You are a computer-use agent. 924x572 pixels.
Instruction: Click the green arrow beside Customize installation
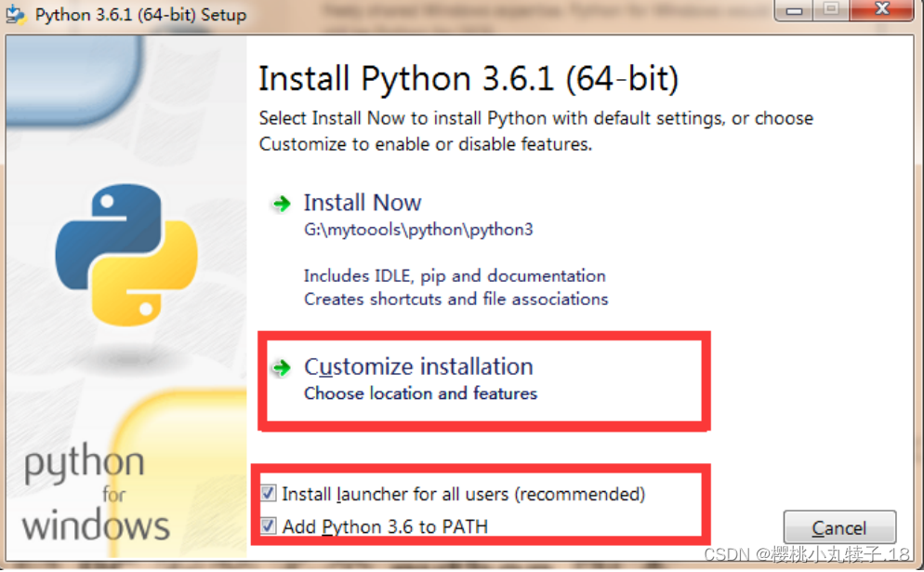click(x=282, y=368)
